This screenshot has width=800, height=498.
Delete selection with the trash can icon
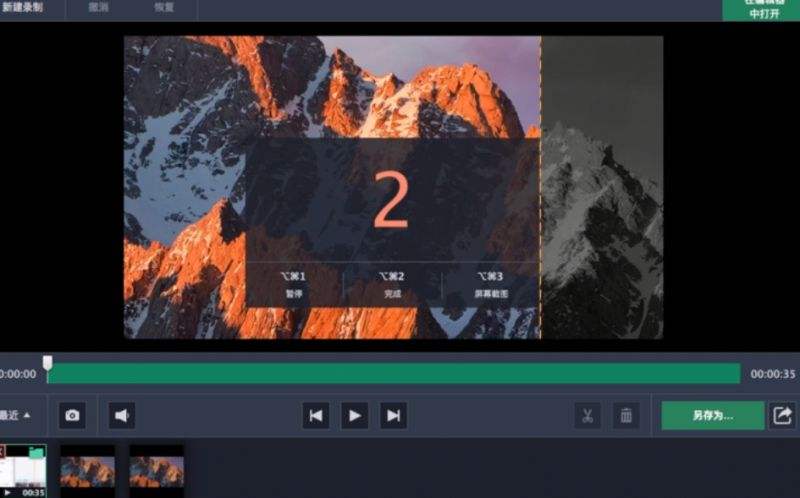point(626,415)
